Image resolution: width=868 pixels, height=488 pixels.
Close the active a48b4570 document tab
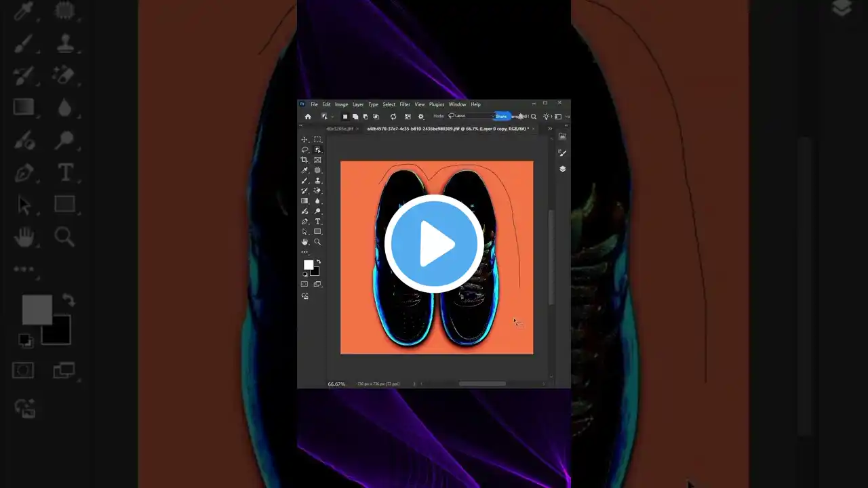(x=534, y=128)
